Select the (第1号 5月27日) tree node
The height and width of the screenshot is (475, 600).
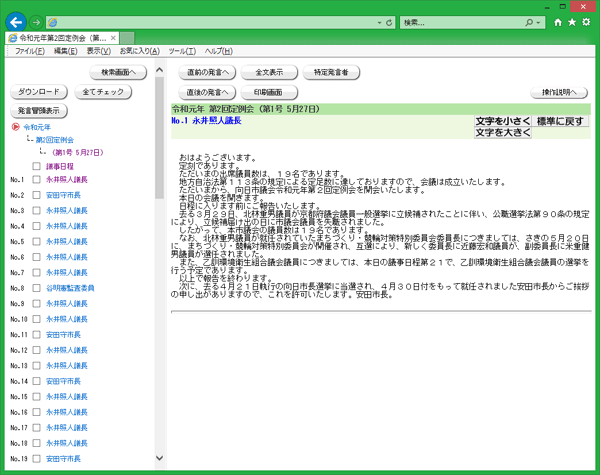(x=78, y=153)
